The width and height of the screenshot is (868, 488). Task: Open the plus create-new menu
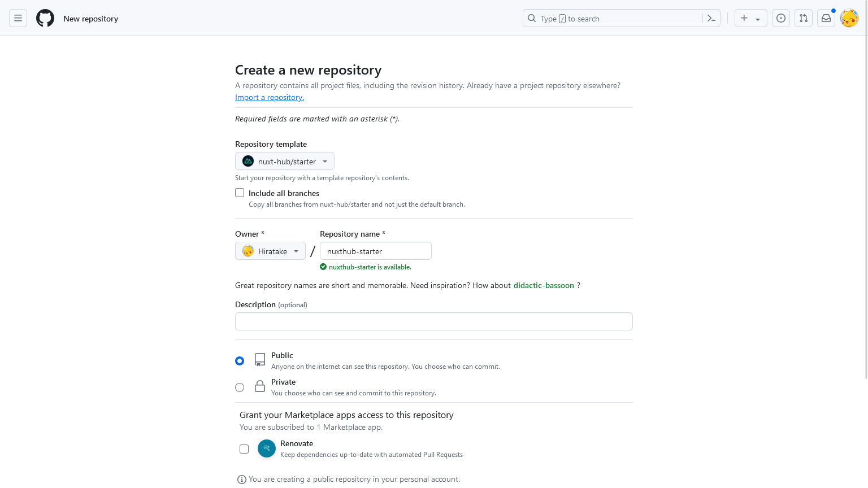coord(750,18)
